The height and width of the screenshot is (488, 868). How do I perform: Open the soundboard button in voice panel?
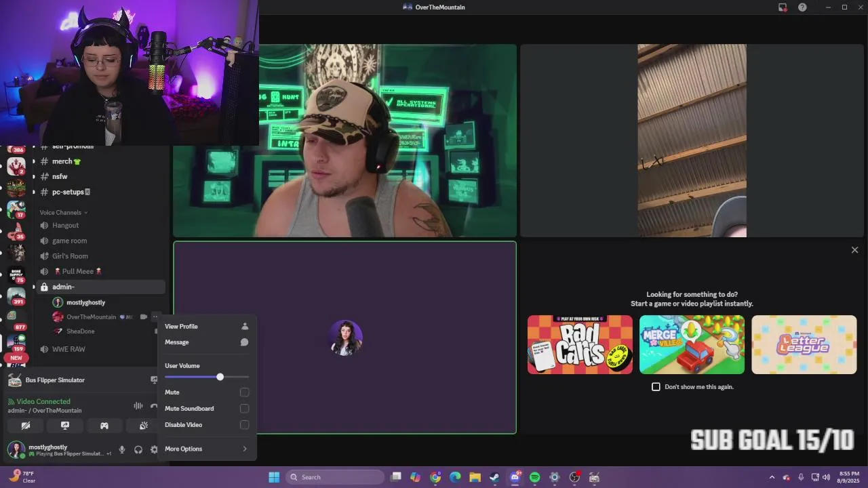point(144,426)
